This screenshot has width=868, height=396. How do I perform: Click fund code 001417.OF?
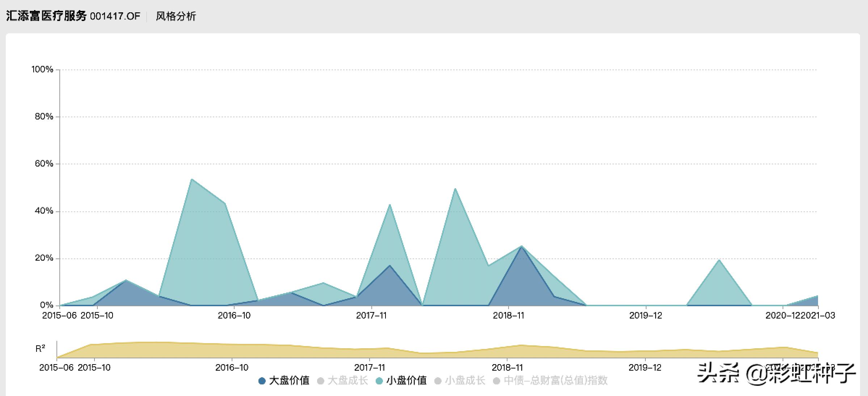(x=115, y=16)
